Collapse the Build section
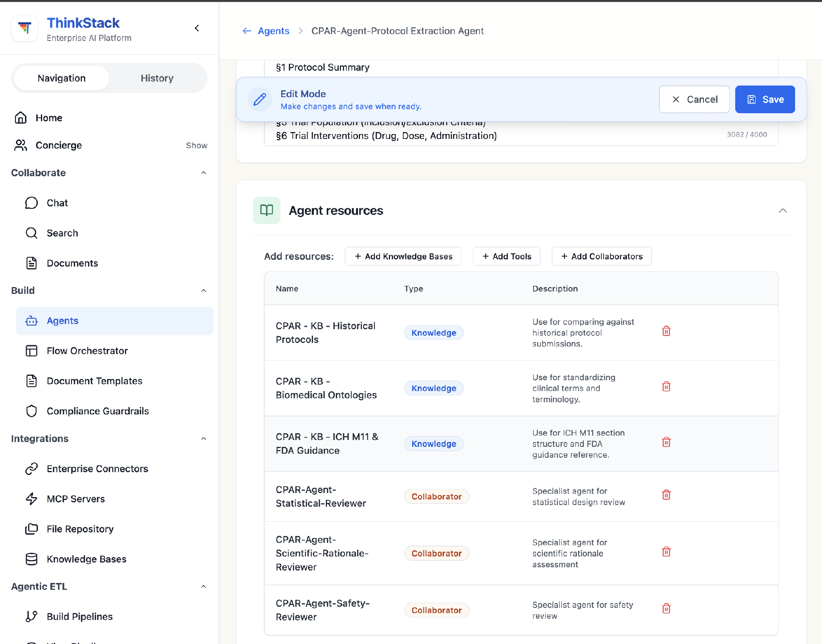This screenshot has width=822, height=644. point(204,290)
